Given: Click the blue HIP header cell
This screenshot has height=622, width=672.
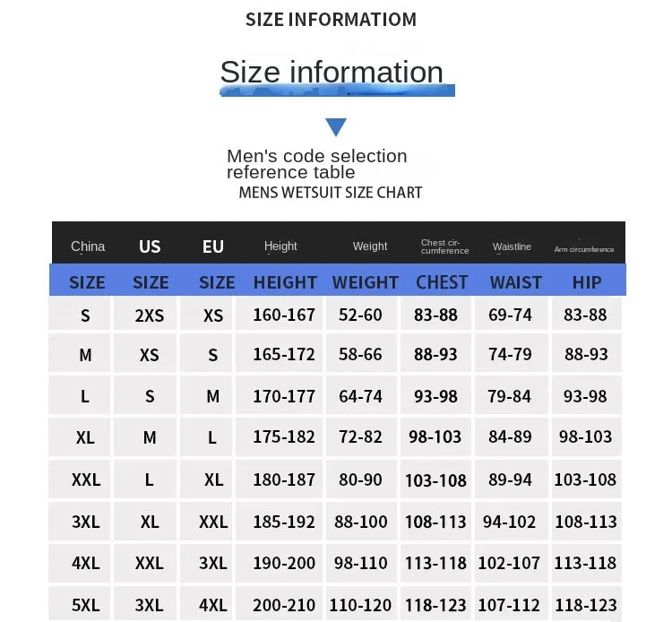Looking at the screenshot, I should (587, 282).
